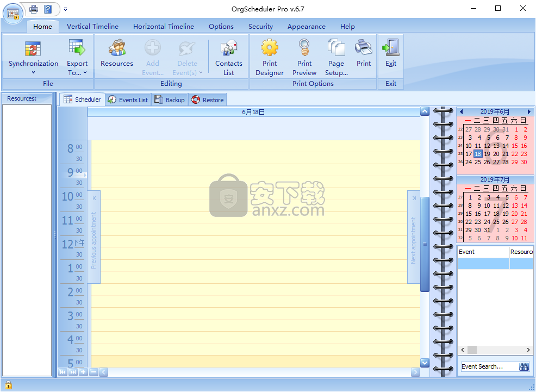Screen dimensions: 536x392
Task: Select June 22 in the calendar
Action: tap(515, 154)
